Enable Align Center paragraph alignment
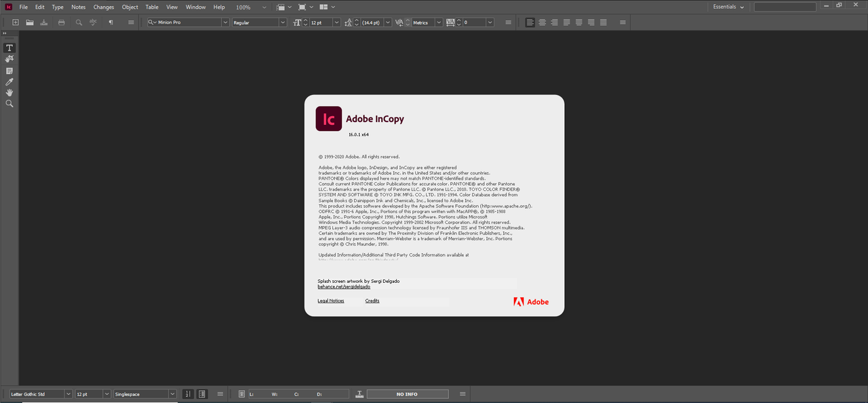Screen dimensions: 868x403 tap(542, 22)
